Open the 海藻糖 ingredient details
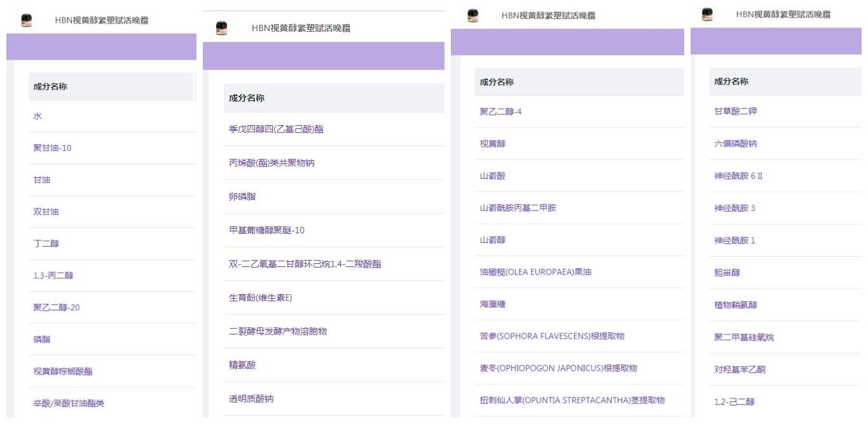This screenshot has width=868, height=424. (x=492, y=304)
